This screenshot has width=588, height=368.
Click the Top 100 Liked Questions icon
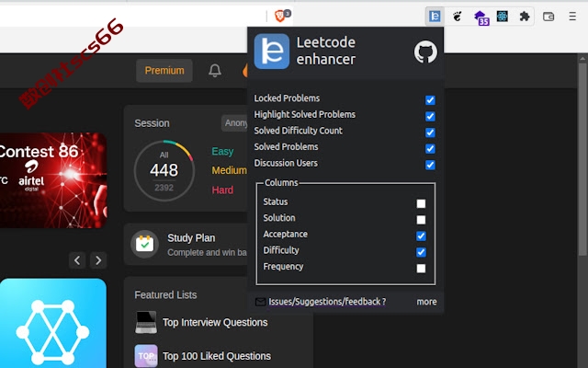[146, 356]
